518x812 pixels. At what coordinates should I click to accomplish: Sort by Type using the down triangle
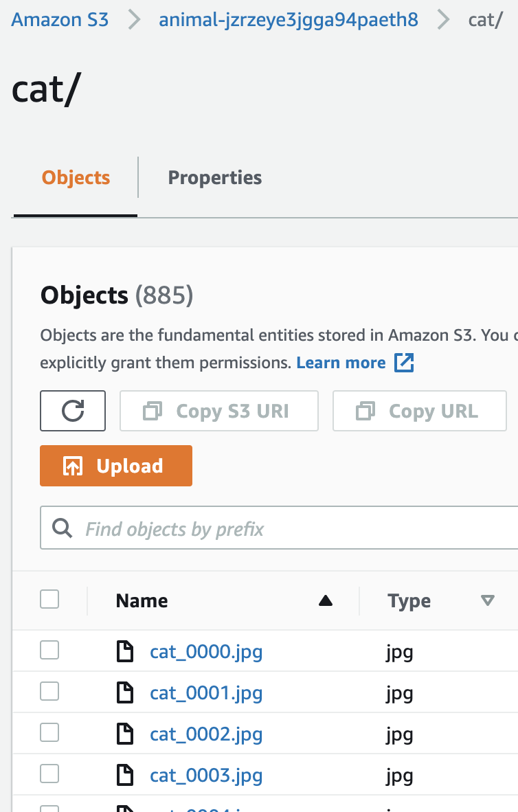[488, 601]
